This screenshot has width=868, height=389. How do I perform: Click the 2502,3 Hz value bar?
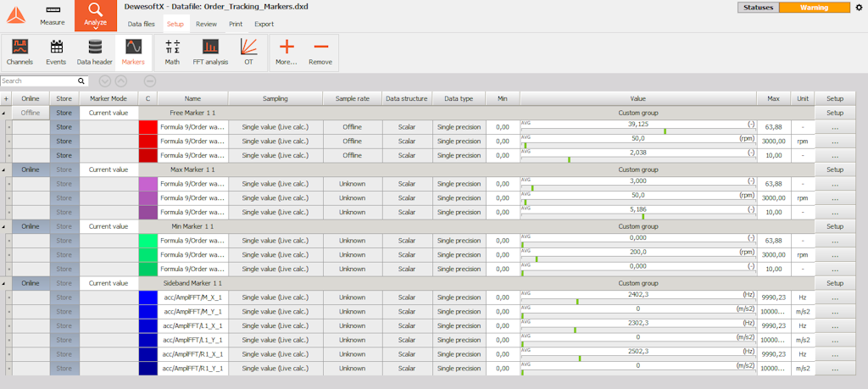coord(638,353)
